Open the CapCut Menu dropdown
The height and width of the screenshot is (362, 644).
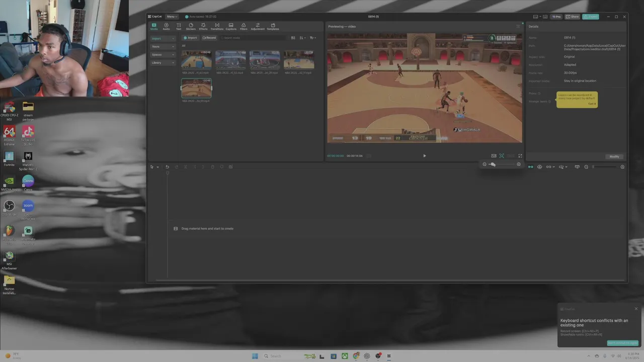pyautogui.click(x=172, y=17)
